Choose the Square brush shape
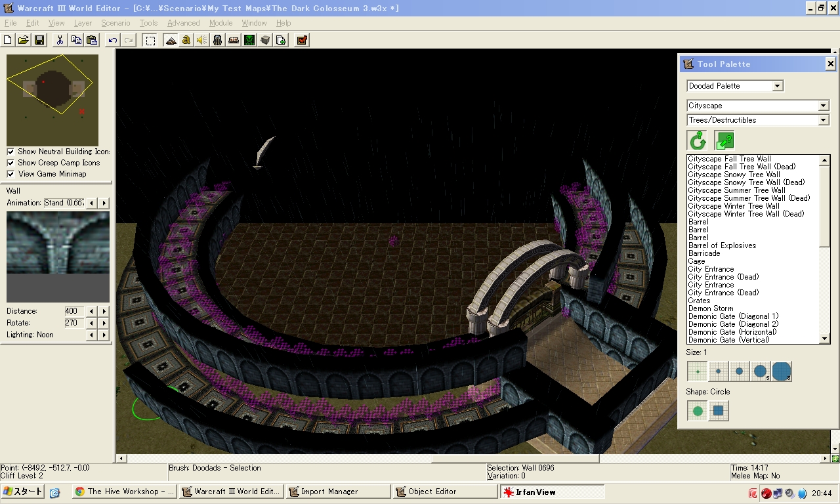 click(718, 411)
